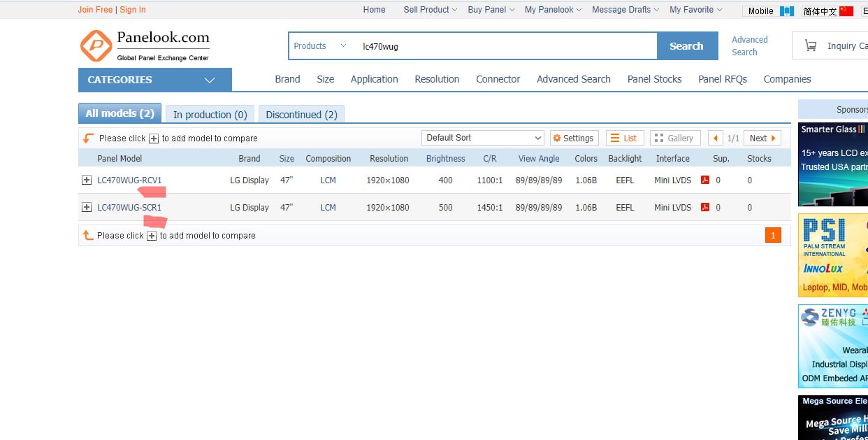Sort by Panel Model column header

[120, 159]
